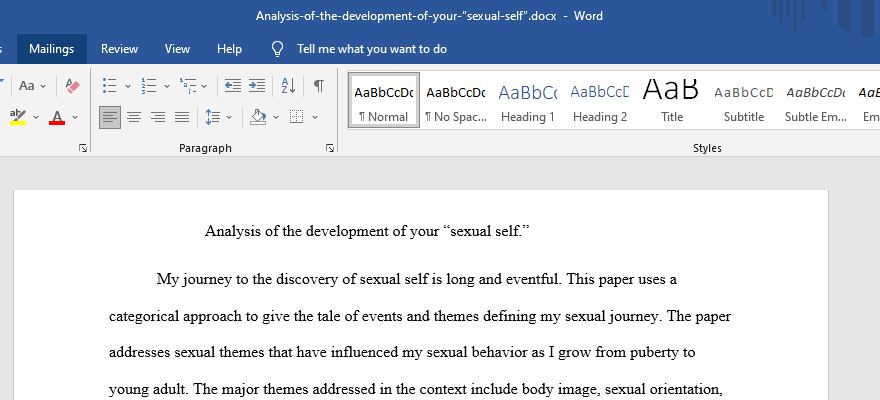Expand the highlight color dropdown arrow
Screen dimensions: 880x400
click(x=36, y=117)
